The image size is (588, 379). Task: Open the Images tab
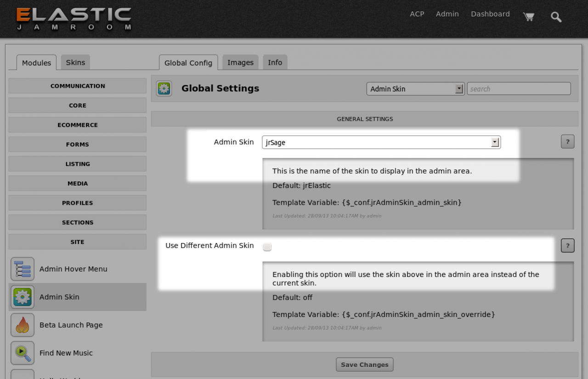coord(240,62)
